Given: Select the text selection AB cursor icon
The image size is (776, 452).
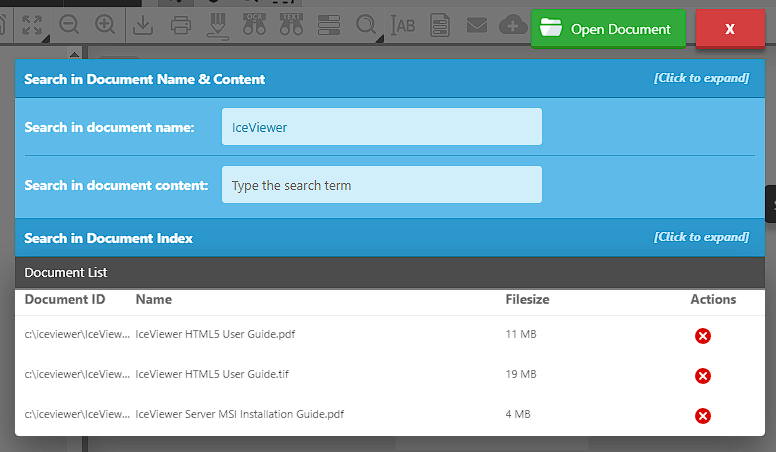Looking at the screenshot, I should pos(403,25).
